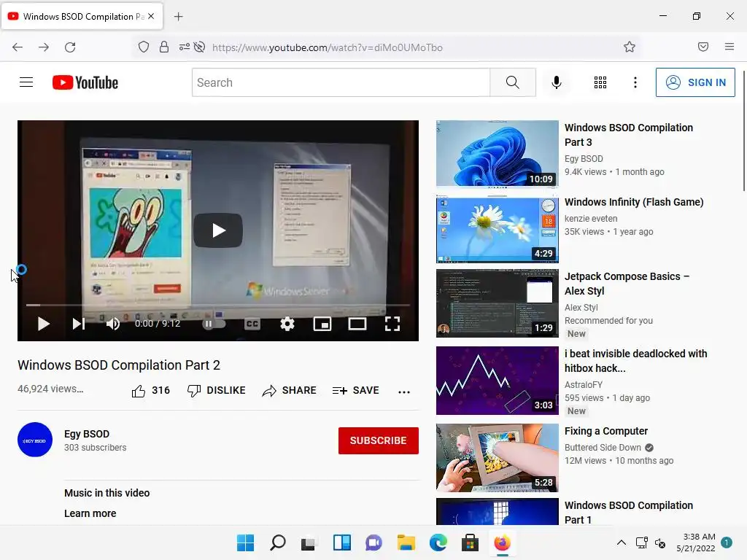Mute the video volume
The height and width of the screenshot is (560, 747).
coord(113,324)
